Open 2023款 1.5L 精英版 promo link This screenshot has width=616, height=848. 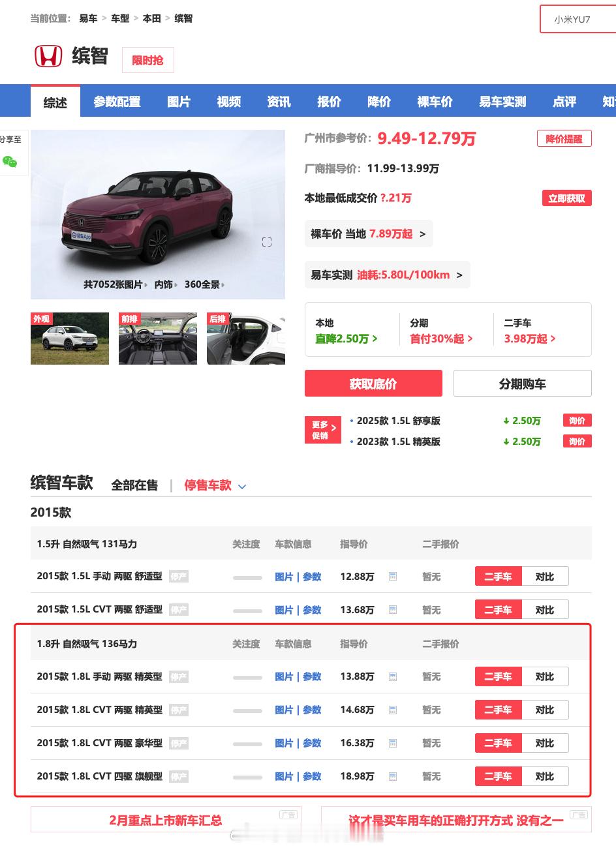click(x=399, y=442)
